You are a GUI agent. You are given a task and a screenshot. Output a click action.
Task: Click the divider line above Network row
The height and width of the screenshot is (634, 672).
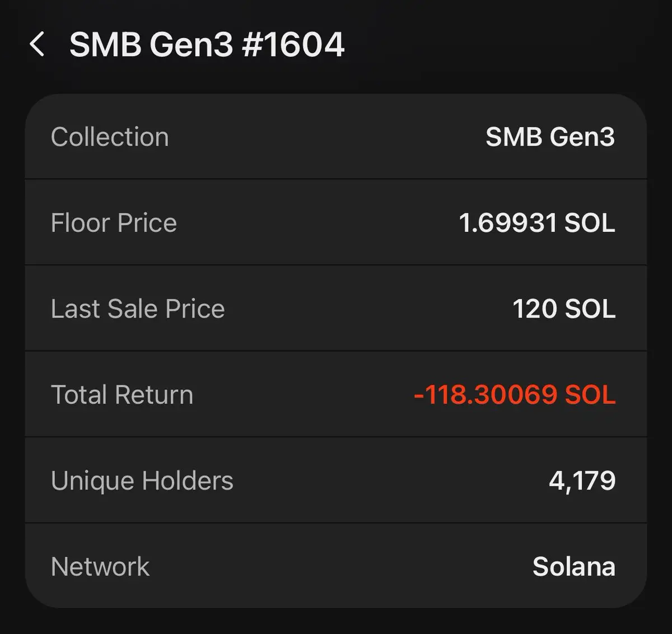[336, 523]
